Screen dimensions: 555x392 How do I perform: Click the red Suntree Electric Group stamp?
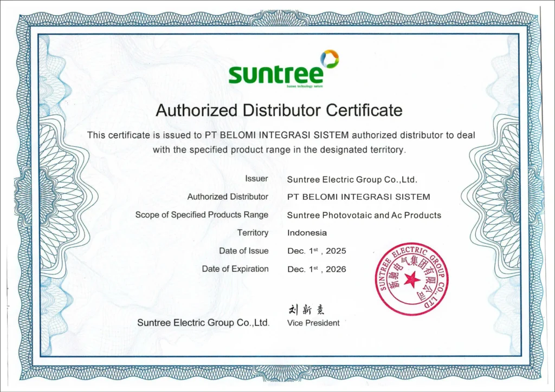tap(412, 279)
